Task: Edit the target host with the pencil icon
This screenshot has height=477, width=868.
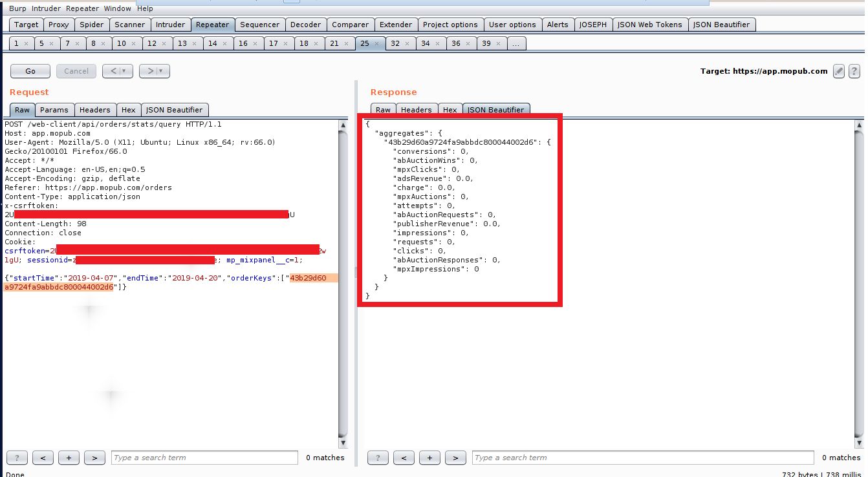Action: (x=839, y=71)
